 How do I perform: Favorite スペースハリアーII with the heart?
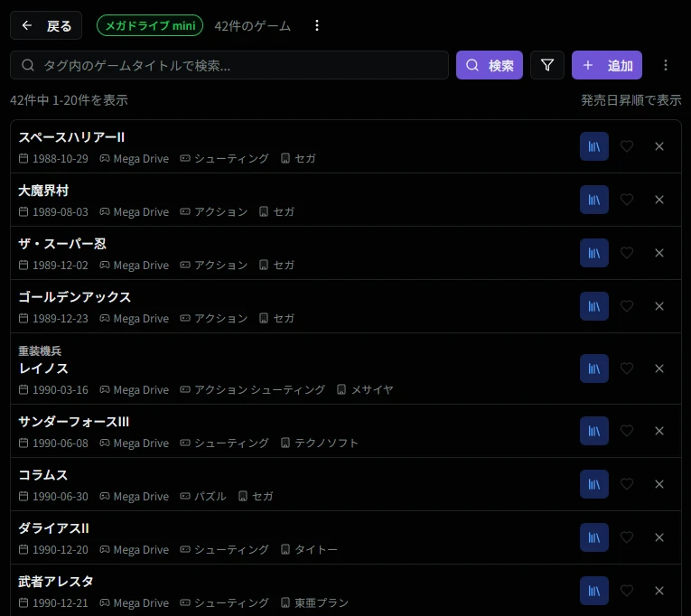tap(627, 146)
